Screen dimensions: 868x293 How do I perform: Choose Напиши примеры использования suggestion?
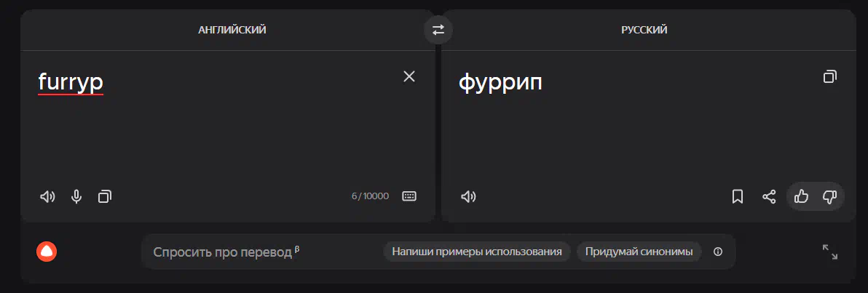[x=477, y=252]
